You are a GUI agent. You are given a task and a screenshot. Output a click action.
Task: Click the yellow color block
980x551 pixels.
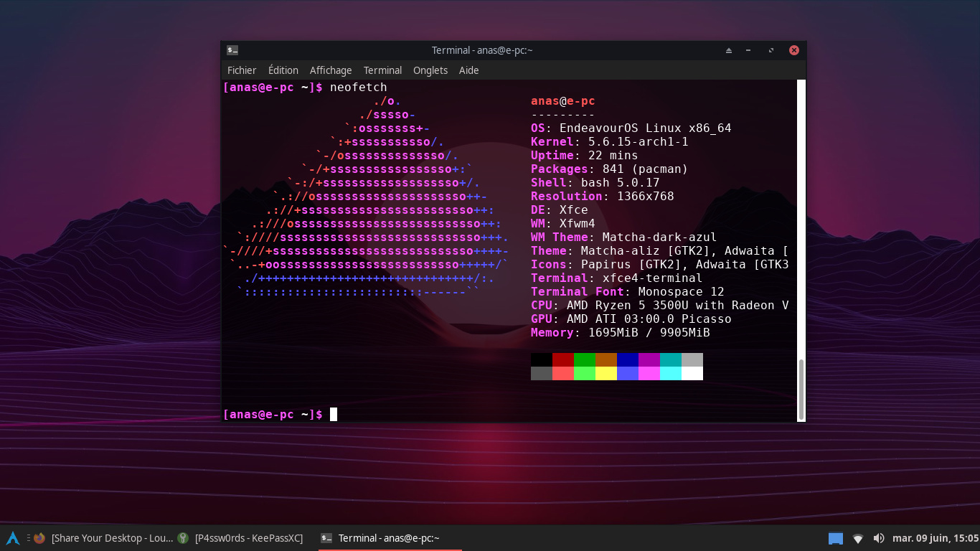606,373
